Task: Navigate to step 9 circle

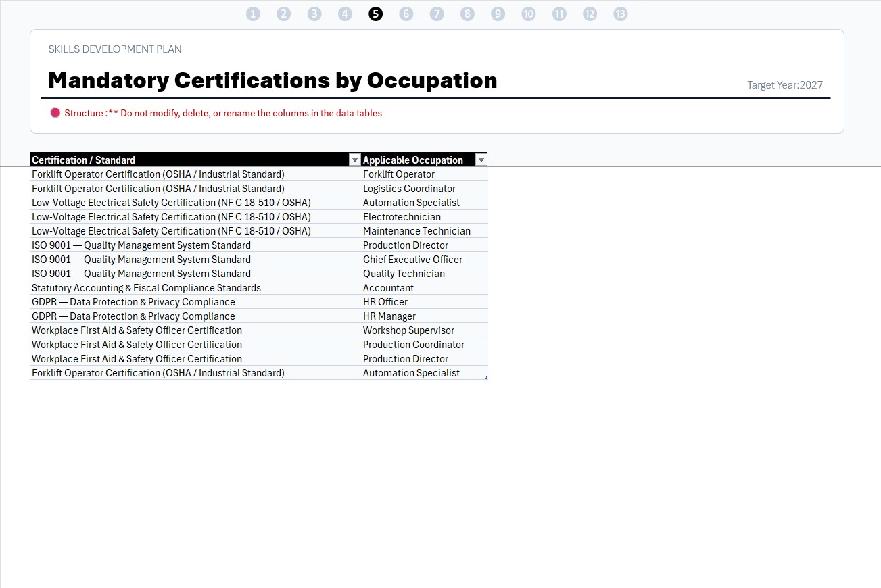Action: pyautogui.click(x=498, y=14)
